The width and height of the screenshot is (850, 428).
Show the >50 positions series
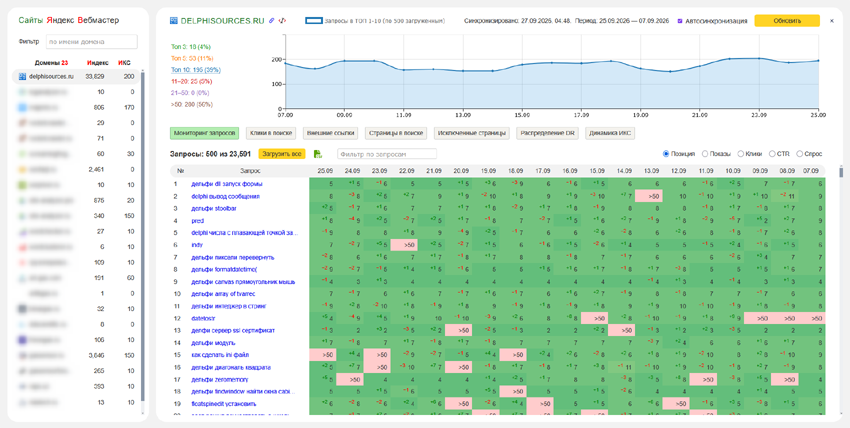[191, 105]
